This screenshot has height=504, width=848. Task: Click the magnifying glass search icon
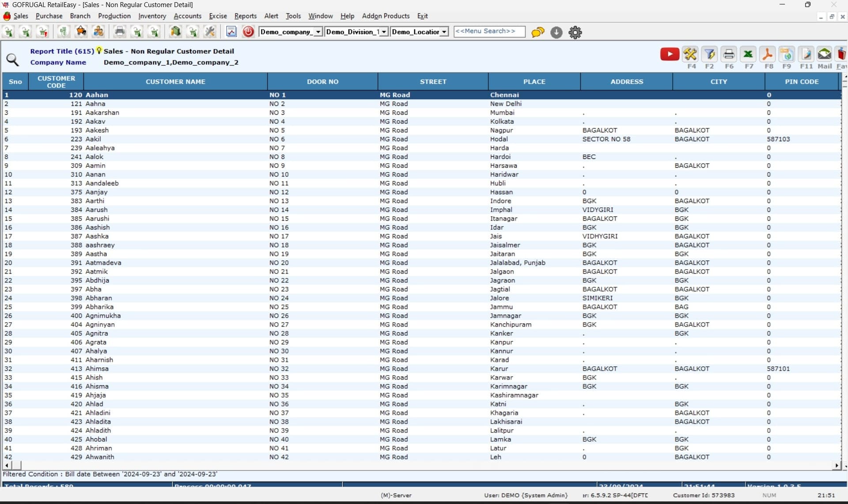point(12,60)
